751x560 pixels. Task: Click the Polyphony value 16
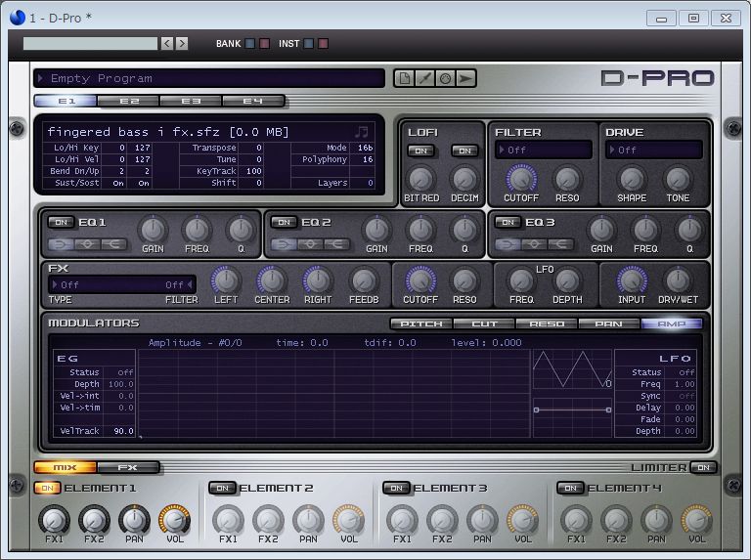tap(368, 159)
